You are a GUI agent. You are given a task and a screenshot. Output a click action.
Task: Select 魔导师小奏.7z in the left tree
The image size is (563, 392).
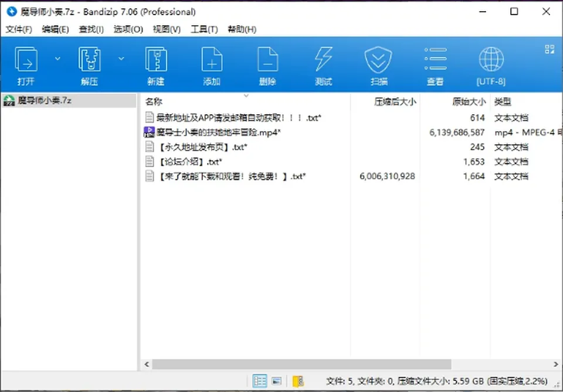(x=69, y=100)
